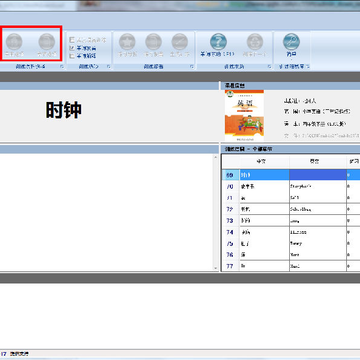Click the first greyed icon in the leftmost ribbon group
The width and height of the screenshot is (360, 360).
click(x=14, y=42)
